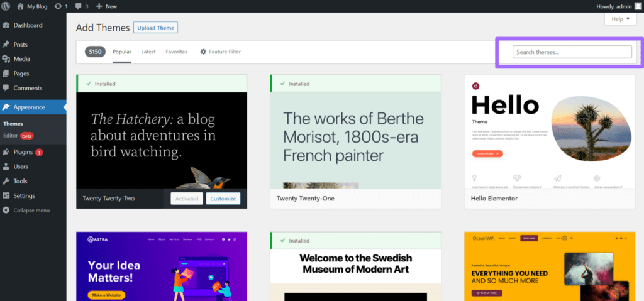Screen dimensions: 644x301
Task: Open the WordPress logo menu
Action: pyautogui.click(x=6, y=6)
